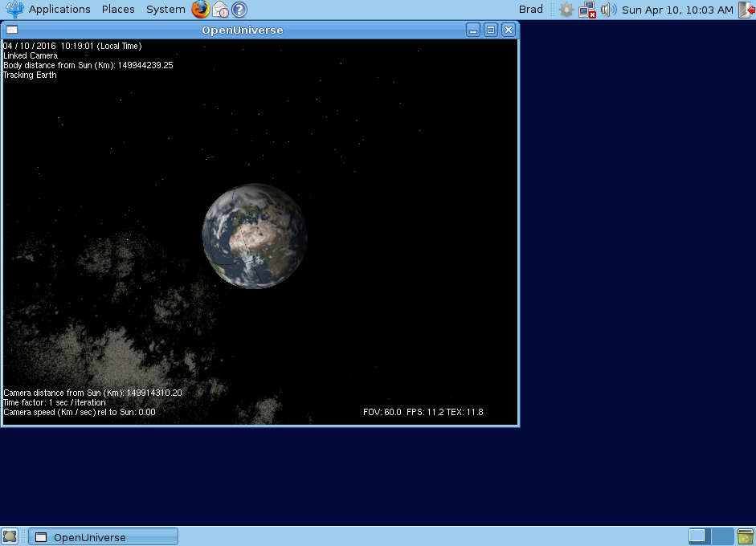Open the System menu
Viewport: 756px width, 546px height.
coord(166,9)
